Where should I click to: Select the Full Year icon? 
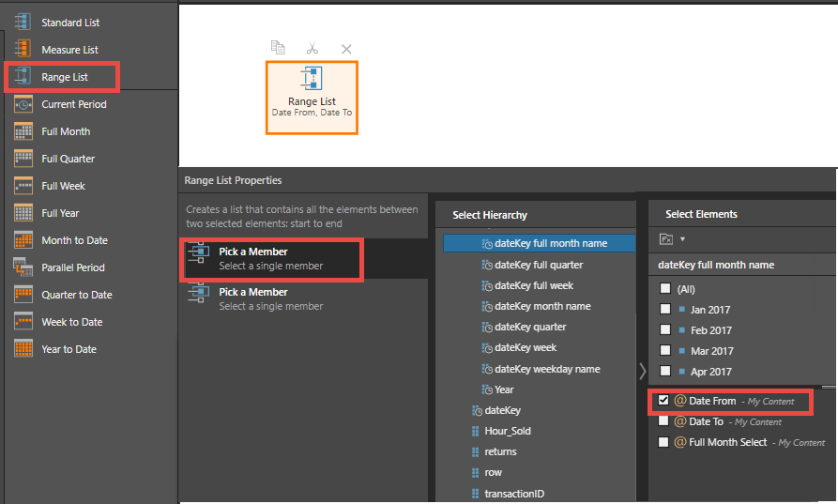click(23, 213)
